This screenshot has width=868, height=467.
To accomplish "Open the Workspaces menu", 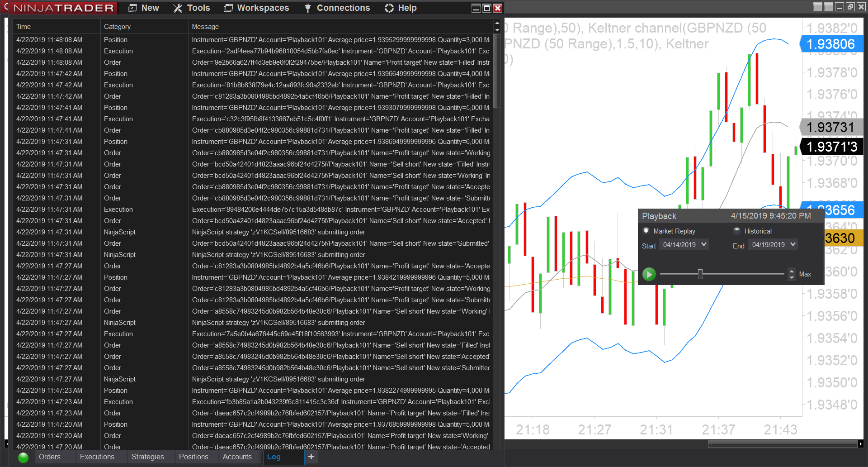I will tap(256, 8).
